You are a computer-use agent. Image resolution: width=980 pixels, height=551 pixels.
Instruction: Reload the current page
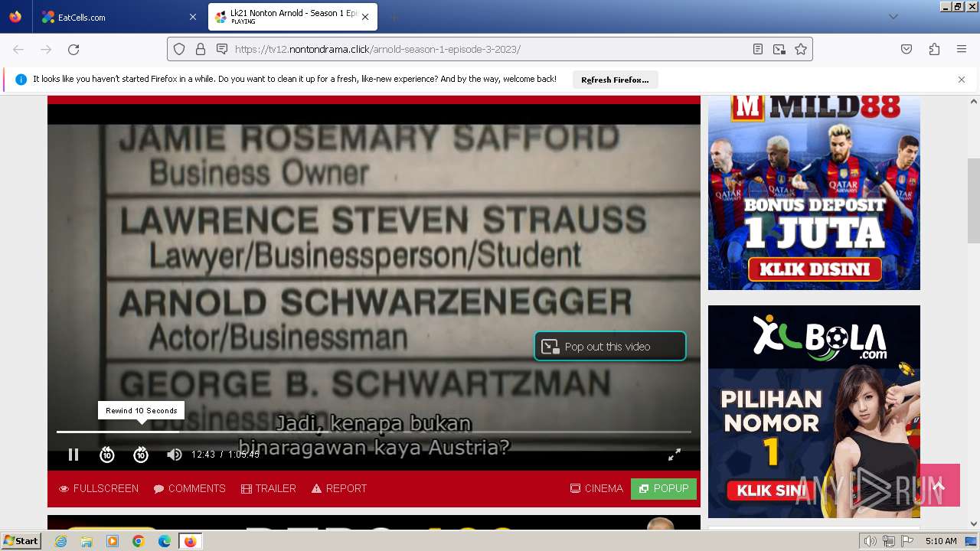(x=73, y=49)
